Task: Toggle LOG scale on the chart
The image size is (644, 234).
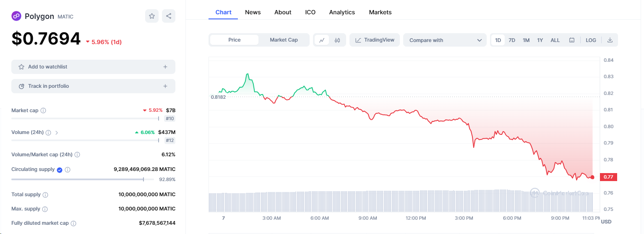Action: pos(591,40)
